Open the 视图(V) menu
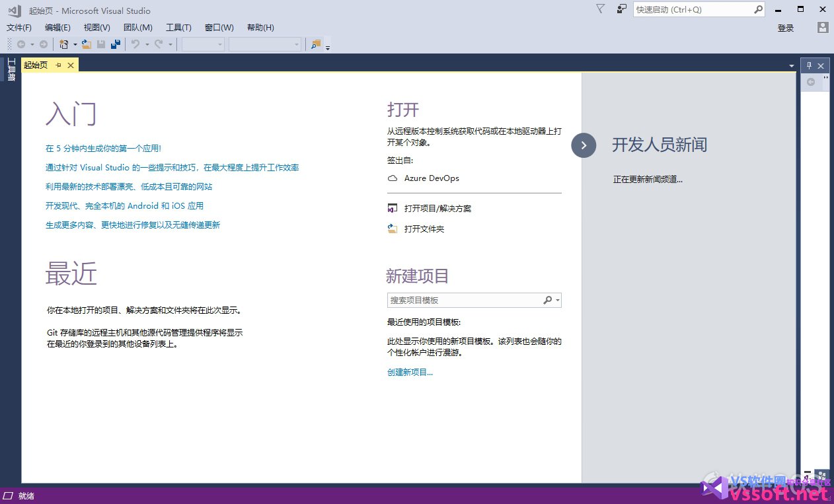This screenshot has height=504, width=834. point(97,28)
